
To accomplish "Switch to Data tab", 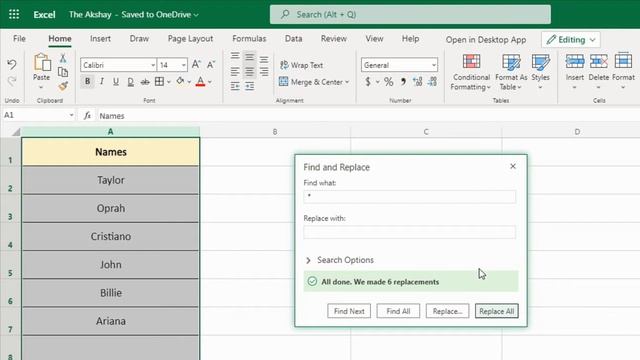I will click(293, 39).
